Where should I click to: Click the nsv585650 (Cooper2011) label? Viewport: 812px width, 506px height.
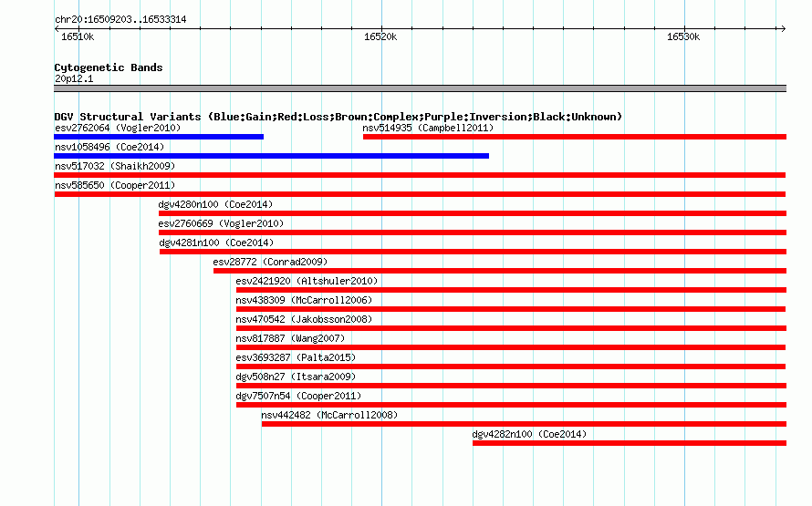[x=115, y=185]
